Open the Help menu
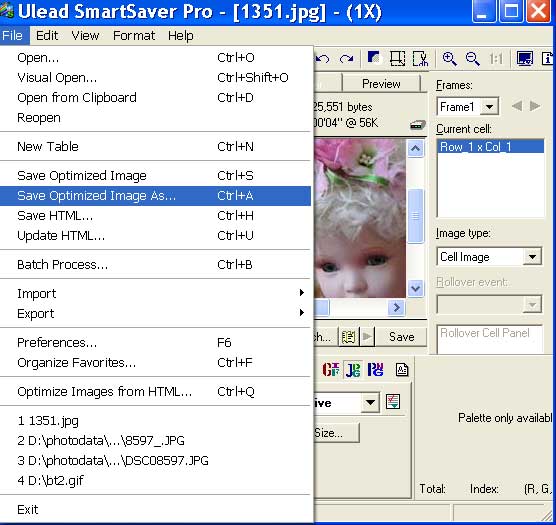This screenshot has width=556, height=525. point(180,35)
